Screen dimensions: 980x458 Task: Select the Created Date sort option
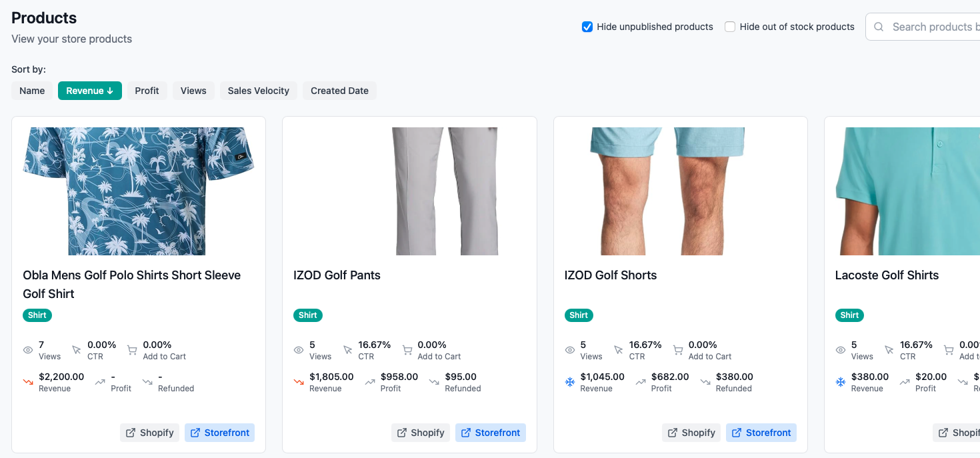[x=339, y=90]
